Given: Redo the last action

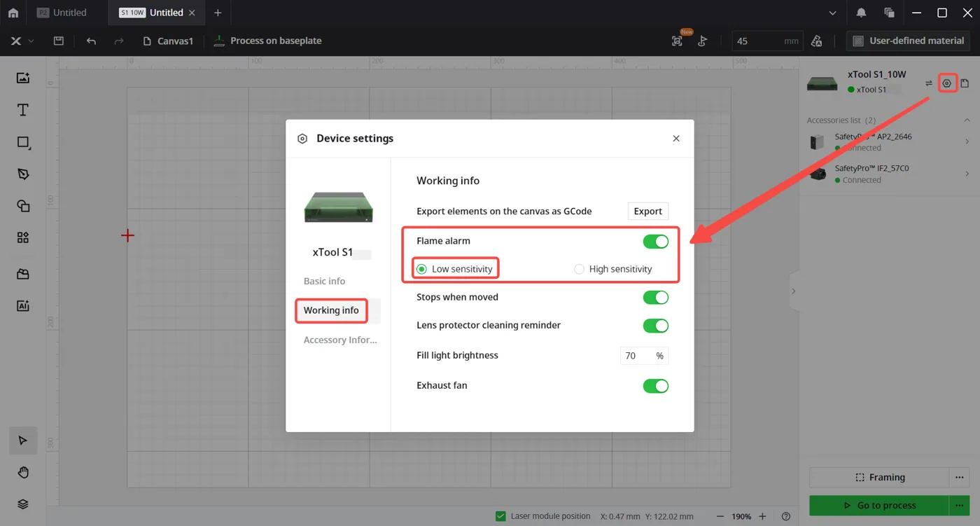Looking at the screenshot, I should coord(119,41).
